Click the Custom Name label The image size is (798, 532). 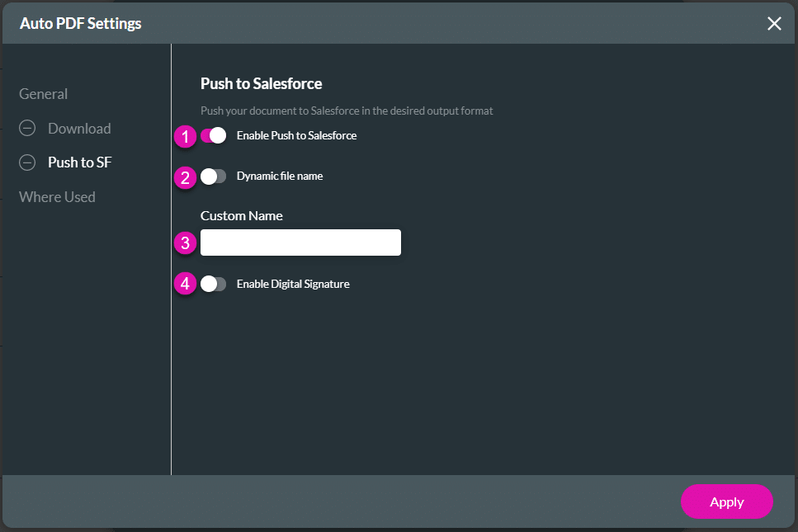[x=241, y=215]
